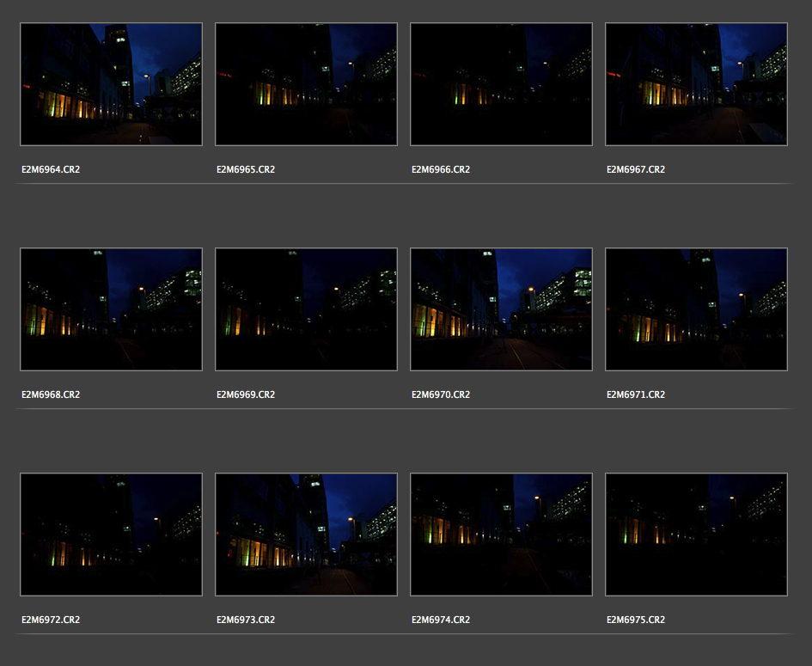Select the E2M6967.CR2 file name label
812x666 pixels.
636,170
